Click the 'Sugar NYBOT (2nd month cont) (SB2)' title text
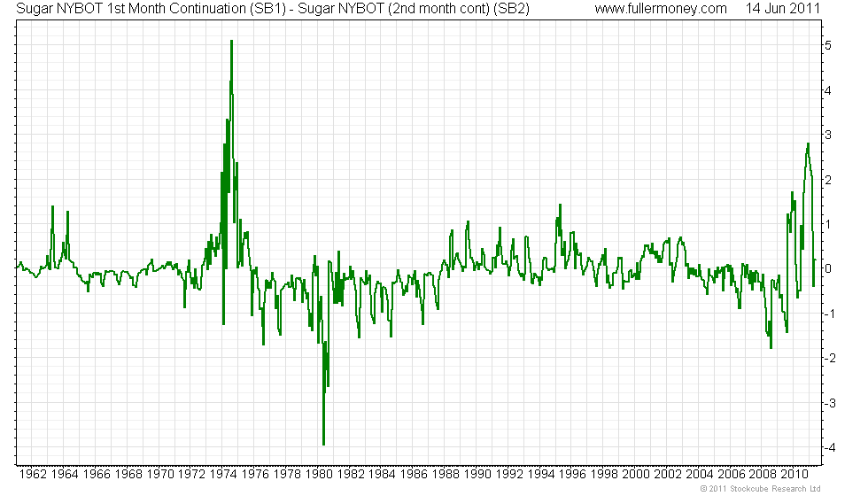 pos(414,9)
